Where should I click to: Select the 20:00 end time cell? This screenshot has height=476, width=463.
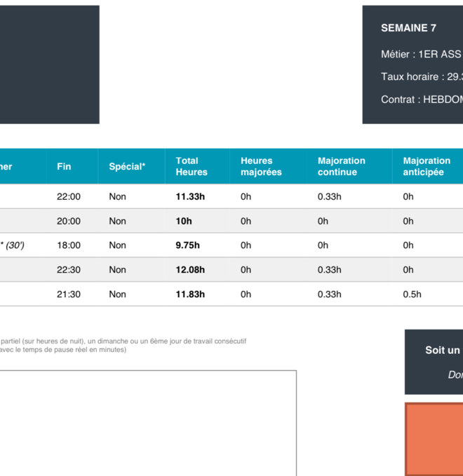click(x=69, y=221)
